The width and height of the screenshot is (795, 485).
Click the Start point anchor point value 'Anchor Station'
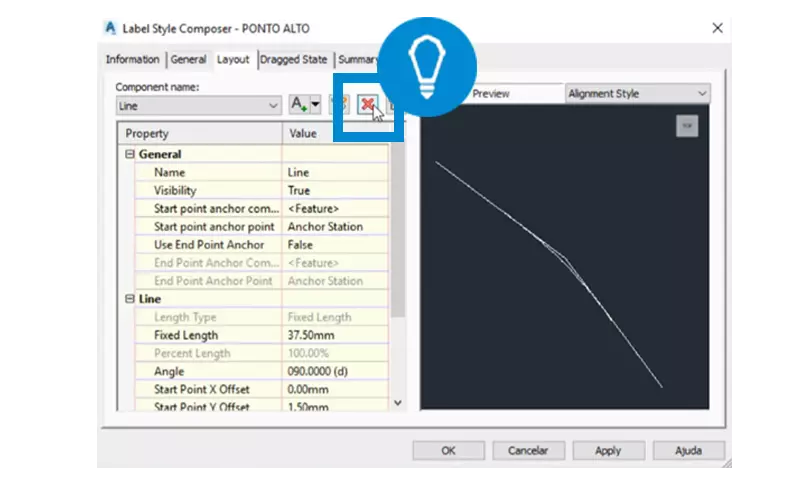(335, 227)
